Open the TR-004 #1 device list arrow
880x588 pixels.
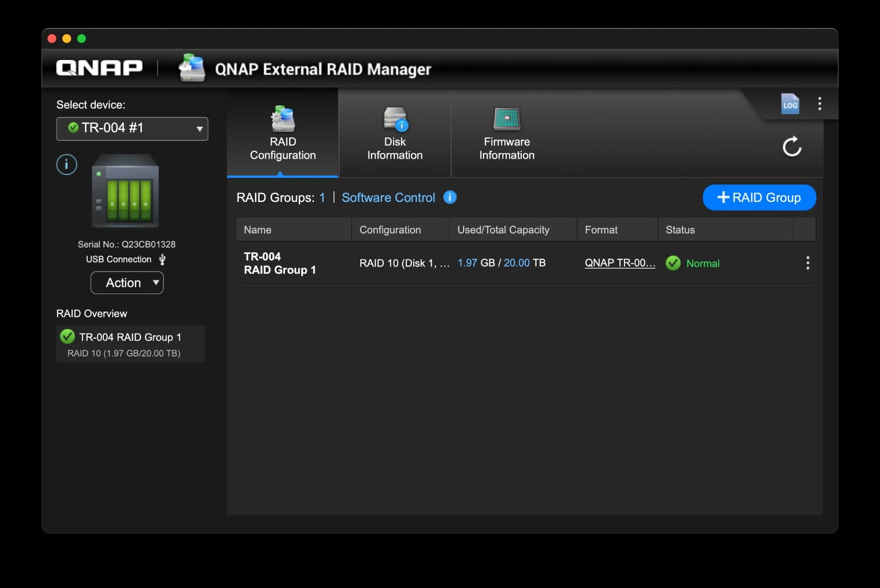(x=199, y=128)
